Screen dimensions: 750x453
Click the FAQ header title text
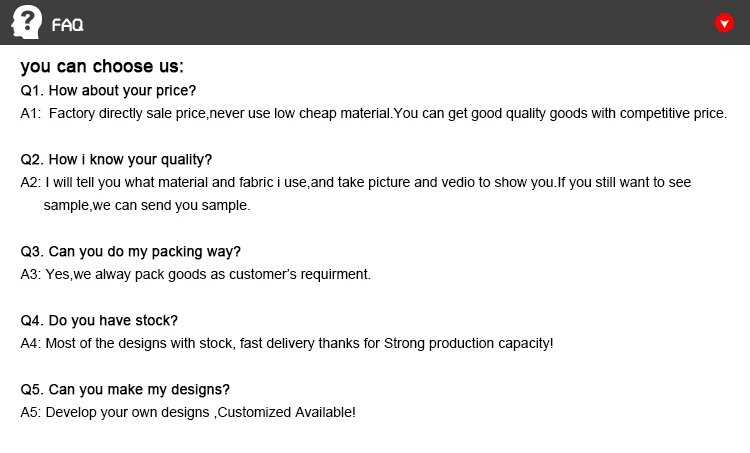67,25
